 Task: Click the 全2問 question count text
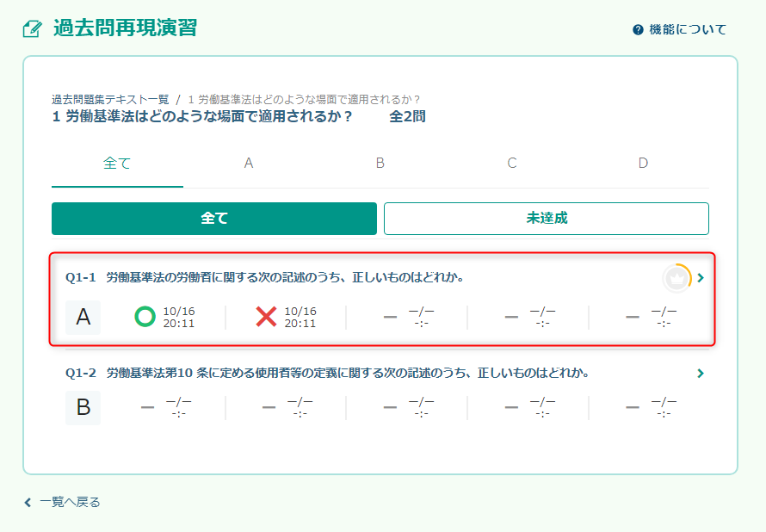pos(407,117)
